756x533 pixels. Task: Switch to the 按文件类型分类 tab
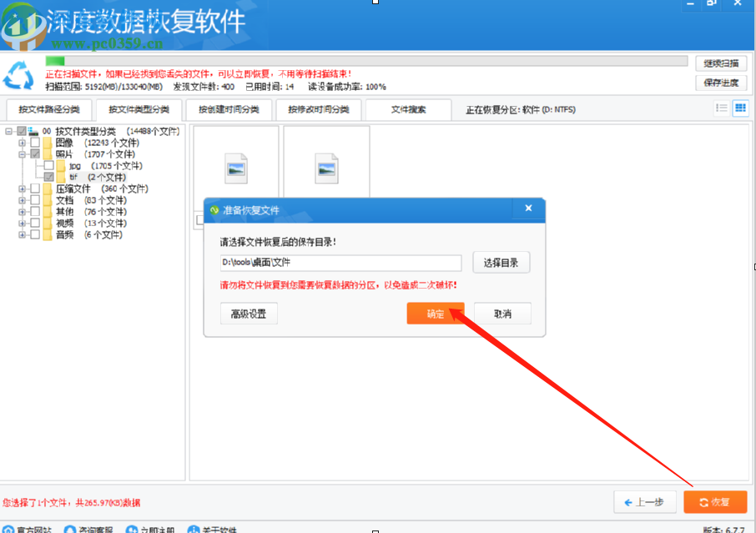coord(139,109)
